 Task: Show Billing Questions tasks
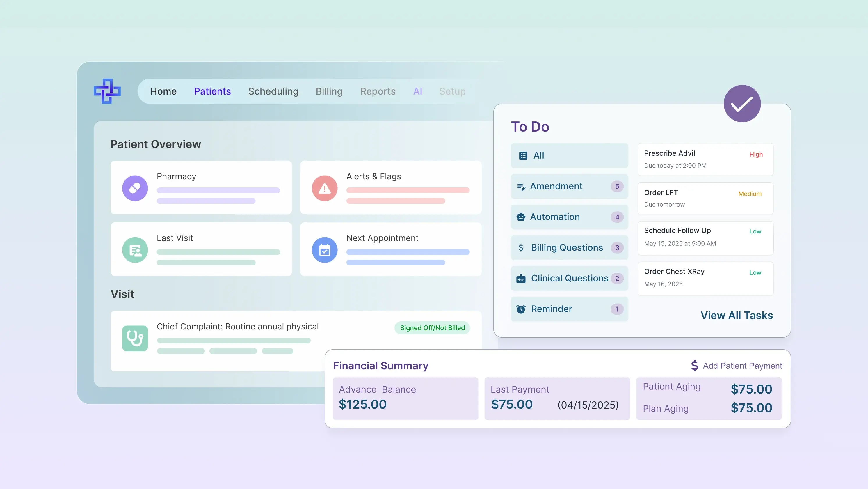point(569,247)
